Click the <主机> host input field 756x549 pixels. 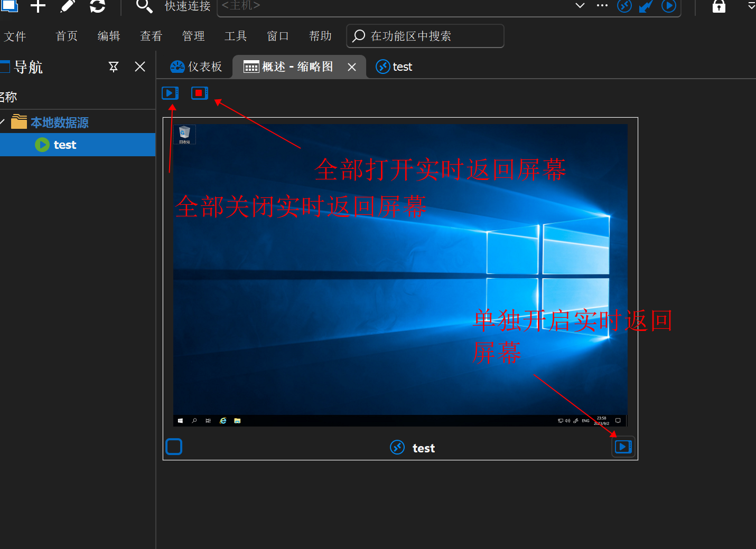tap(393, 6)
